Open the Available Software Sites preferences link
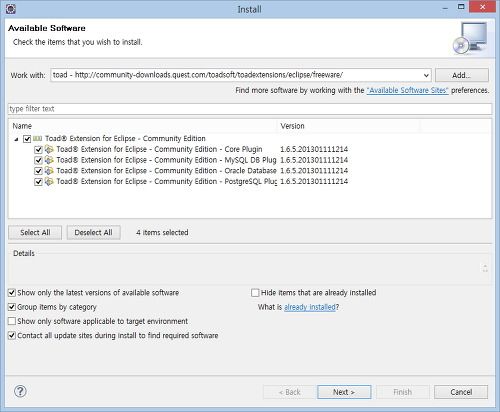The width and height of the screenshot is (500, 412). coord(407,90)
